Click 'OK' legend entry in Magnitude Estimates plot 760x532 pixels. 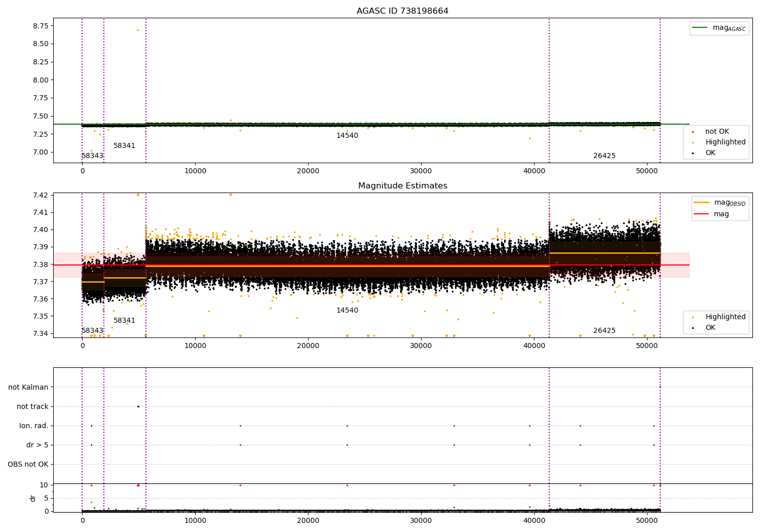coord(704,328)
